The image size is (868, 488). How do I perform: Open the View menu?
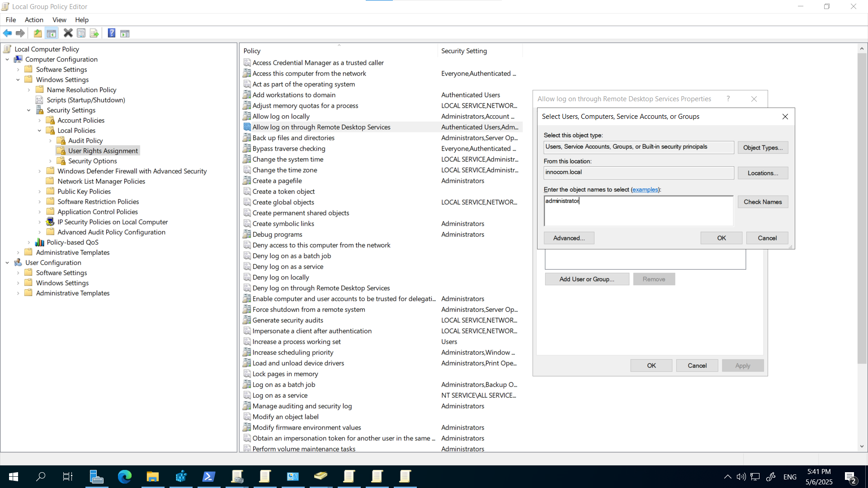pos(59,20)
